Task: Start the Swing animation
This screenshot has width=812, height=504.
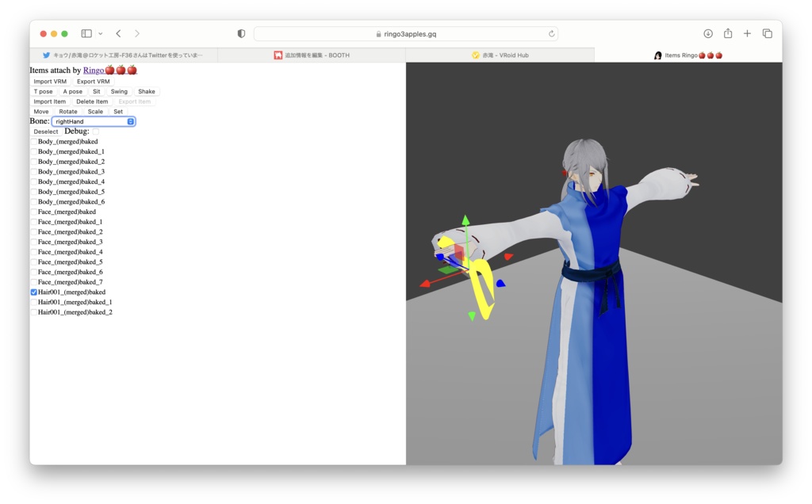Action: click(x=119, y=91)
